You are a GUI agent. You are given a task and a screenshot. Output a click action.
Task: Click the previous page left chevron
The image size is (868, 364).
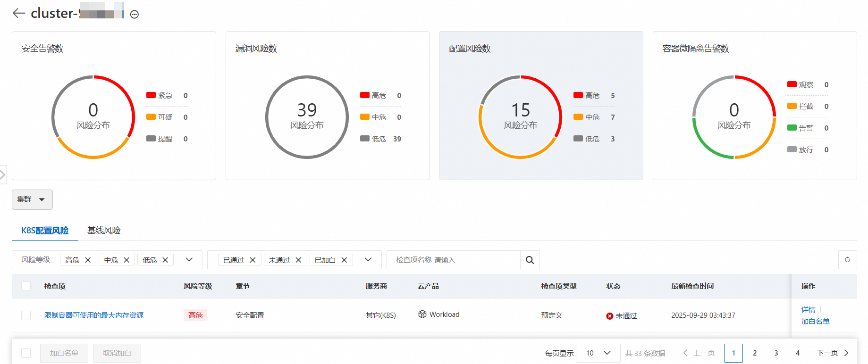pyautogui.click(x=685, y=353)
